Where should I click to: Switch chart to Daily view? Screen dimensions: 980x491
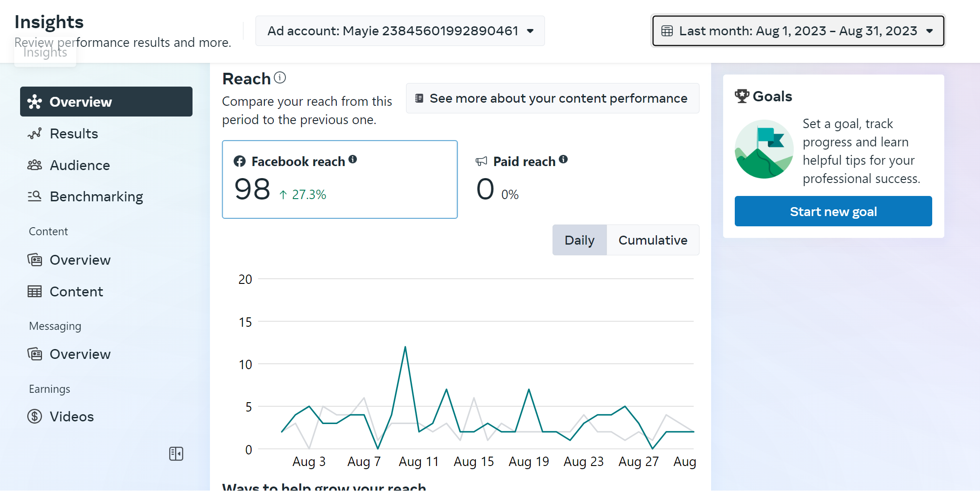click(579, 240)
